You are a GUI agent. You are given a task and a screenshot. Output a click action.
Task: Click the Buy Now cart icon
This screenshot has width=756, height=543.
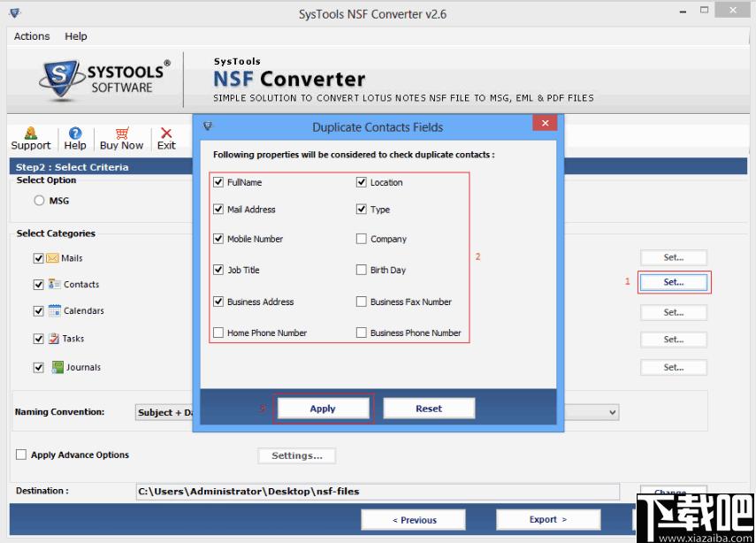(x=122, y=133)
